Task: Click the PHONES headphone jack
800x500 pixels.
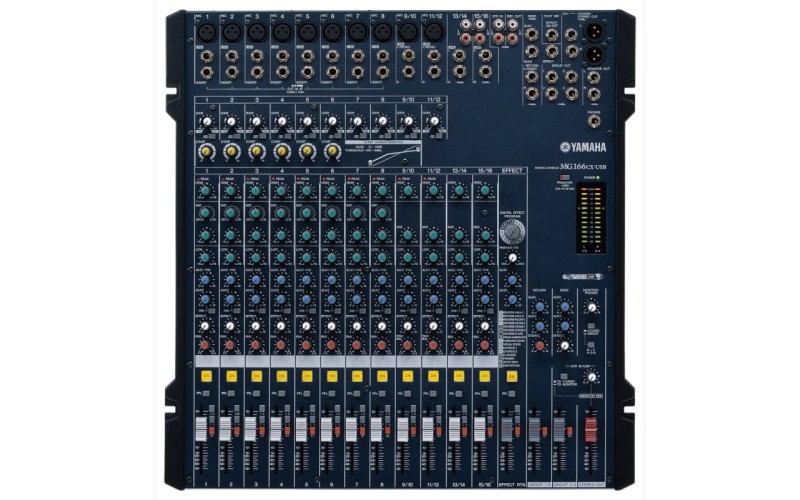Action: [x=593, y=121]
